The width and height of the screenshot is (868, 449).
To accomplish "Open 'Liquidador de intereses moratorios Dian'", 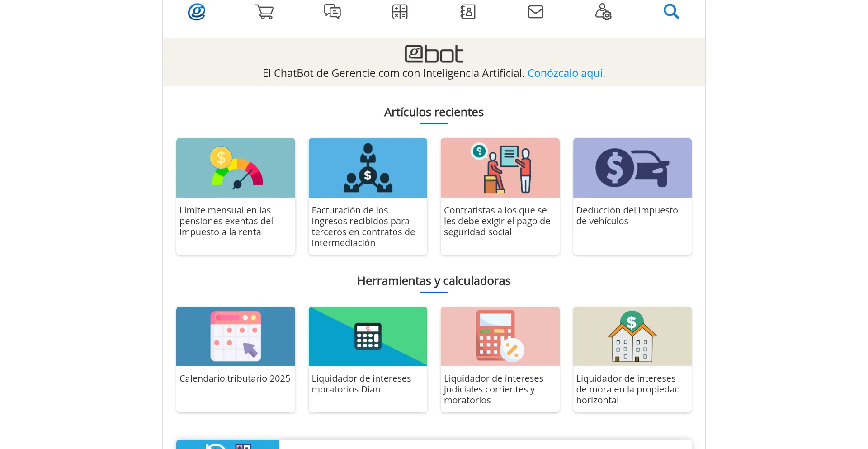I will [361, 384].
